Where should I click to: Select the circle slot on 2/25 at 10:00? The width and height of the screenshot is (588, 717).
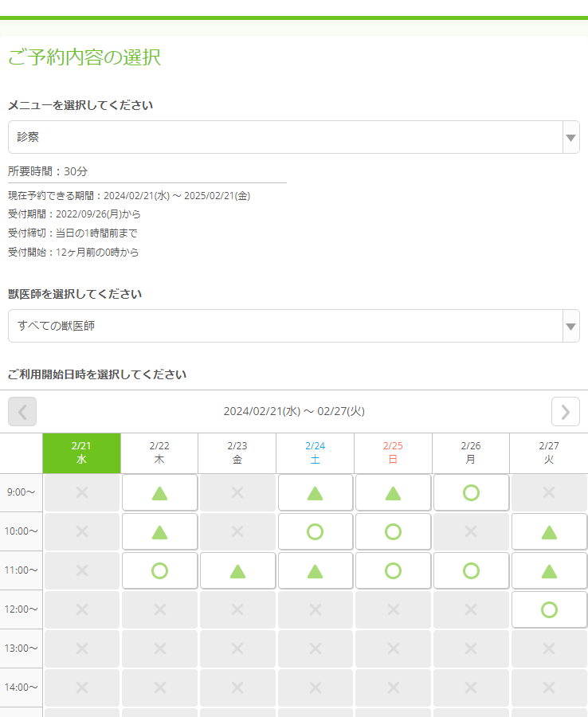click(393, 531)
